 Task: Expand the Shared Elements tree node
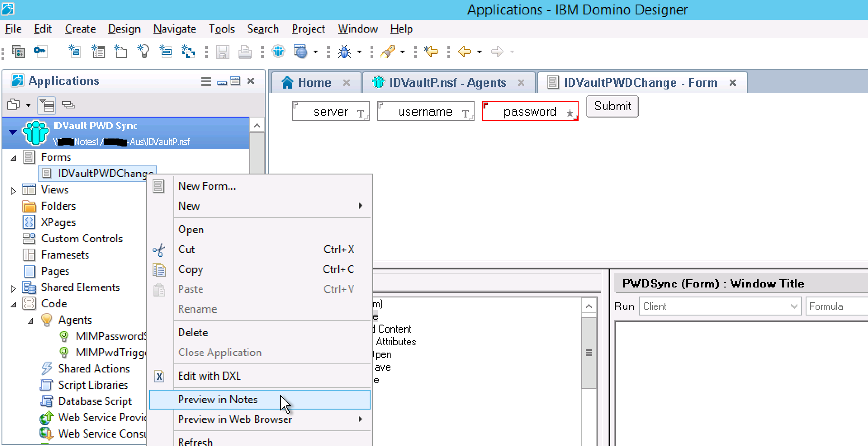tap(14, 288)
